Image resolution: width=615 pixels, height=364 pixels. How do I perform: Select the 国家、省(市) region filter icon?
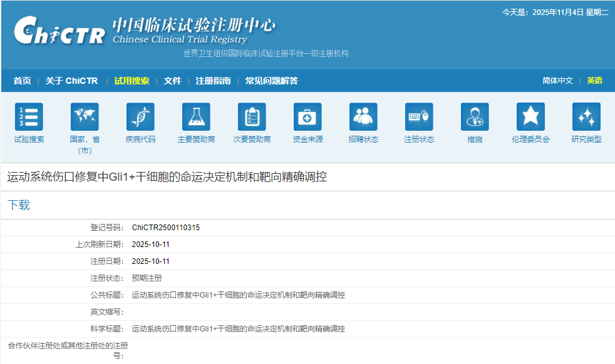point(84,119)
